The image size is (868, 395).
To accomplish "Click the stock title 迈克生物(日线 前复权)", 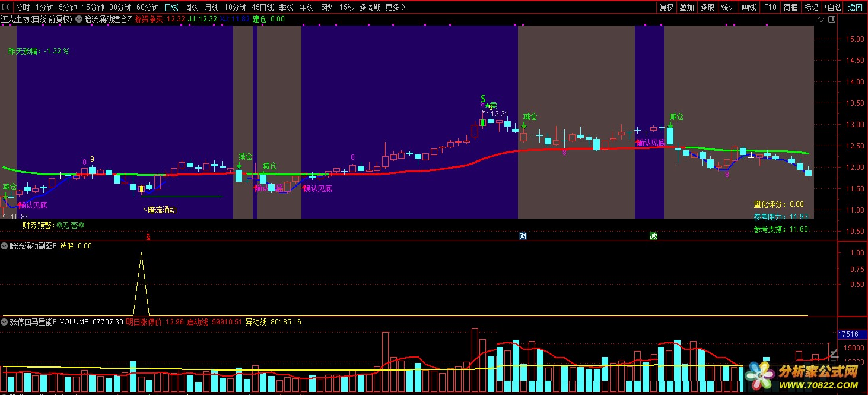I will pos(37,19).
